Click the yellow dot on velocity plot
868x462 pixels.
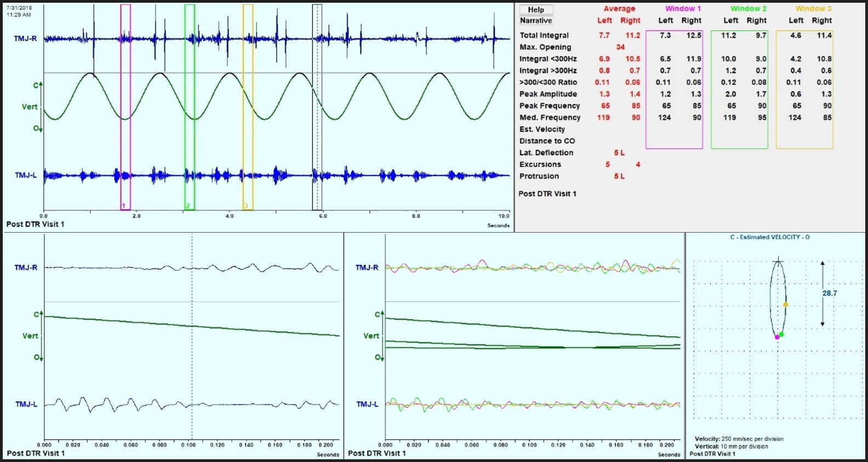point(786,304)
